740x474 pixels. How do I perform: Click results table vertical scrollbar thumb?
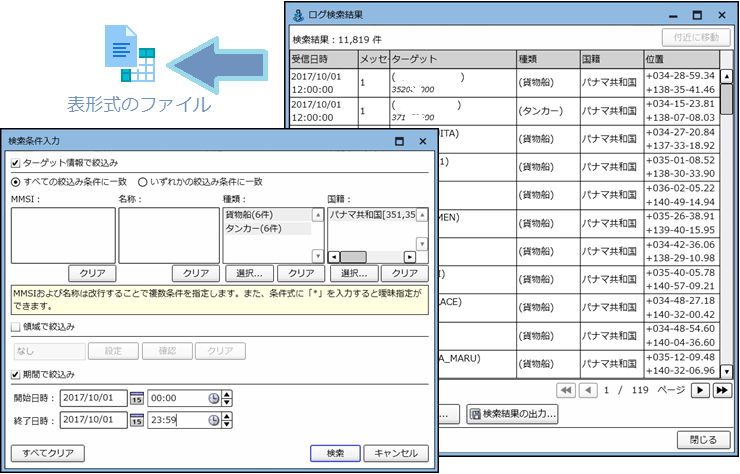pyautogui.click(x=727, y=98)
